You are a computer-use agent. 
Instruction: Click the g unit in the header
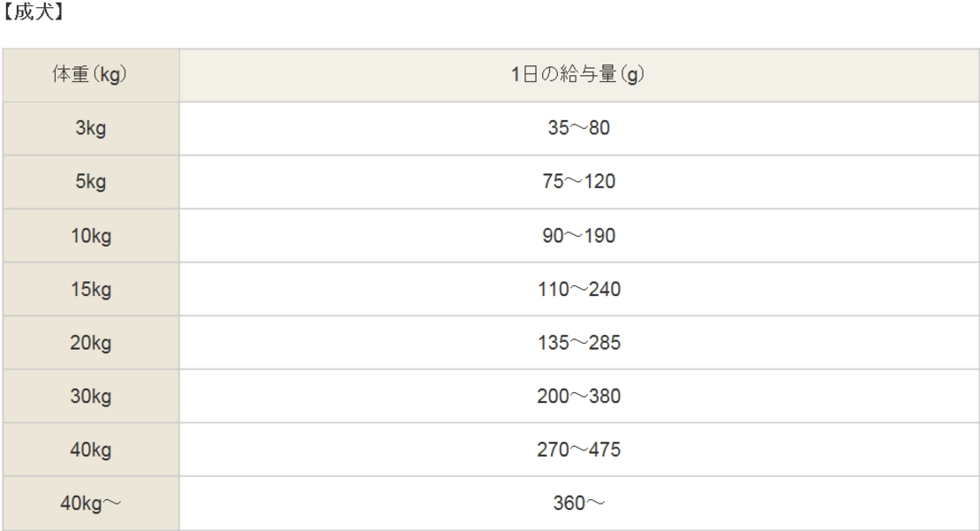pyautogui.click(x=630, y=76)
